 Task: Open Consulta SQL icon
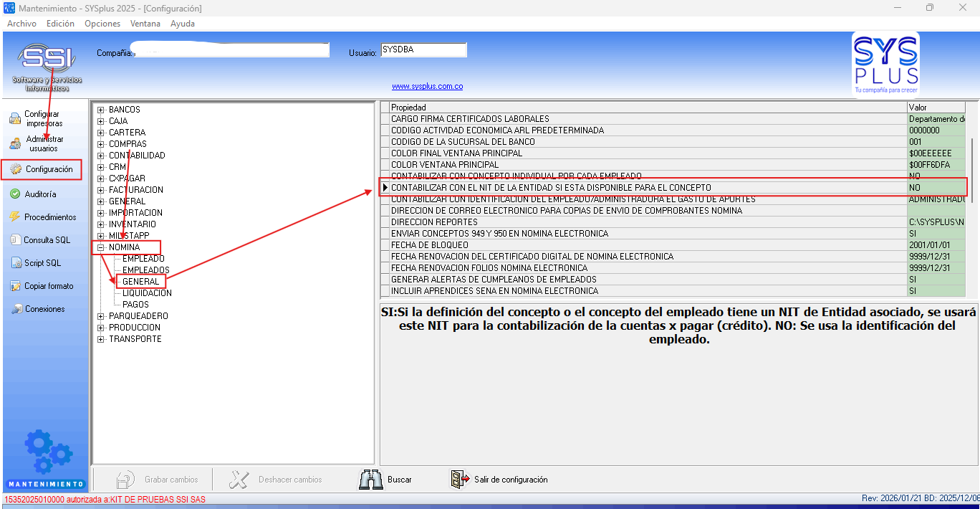click(15, 240)
